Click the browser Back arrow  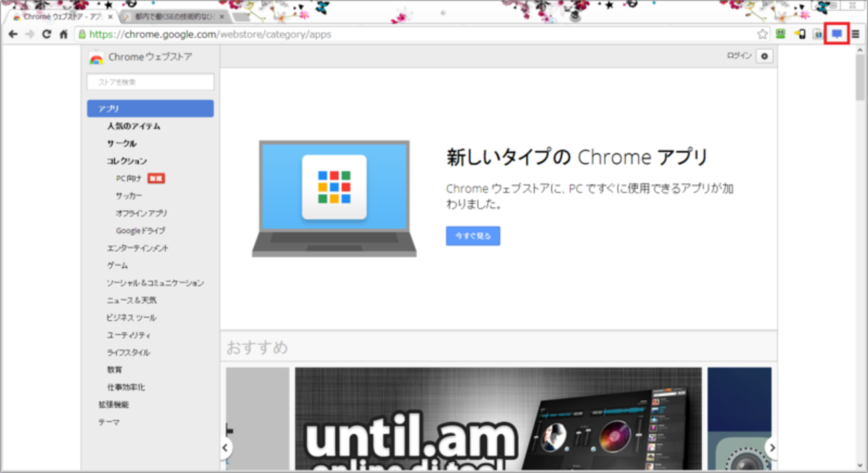click(x=13, y=34)
